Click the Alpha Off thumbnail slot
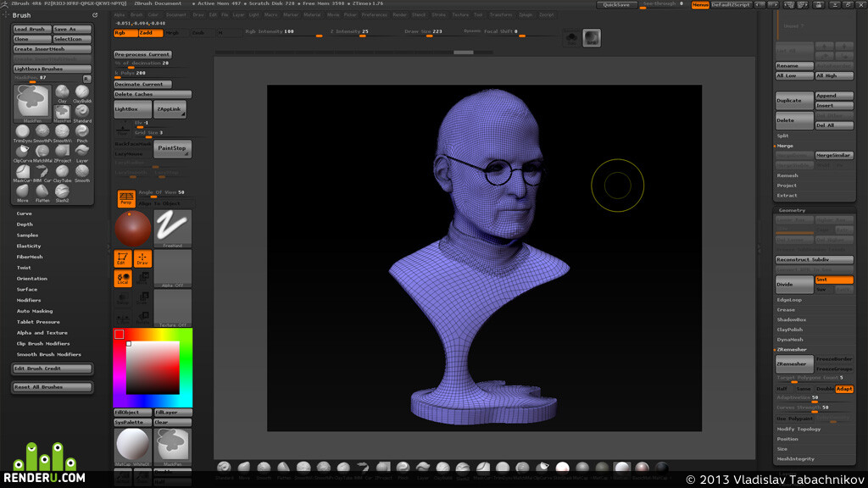868x488 pixels. tap(172, 269)
